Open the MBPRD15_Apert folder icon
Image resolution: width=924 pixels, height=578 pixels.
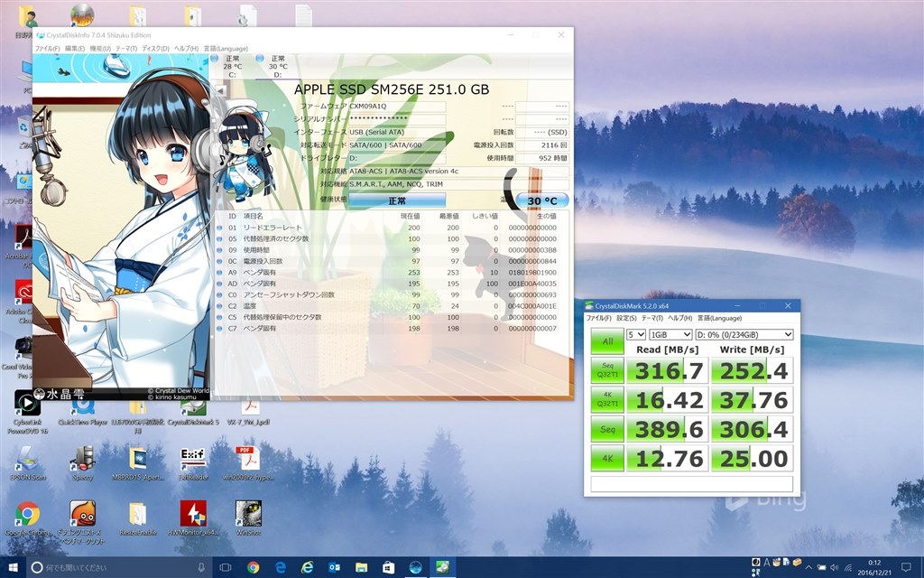click(138, 463)
